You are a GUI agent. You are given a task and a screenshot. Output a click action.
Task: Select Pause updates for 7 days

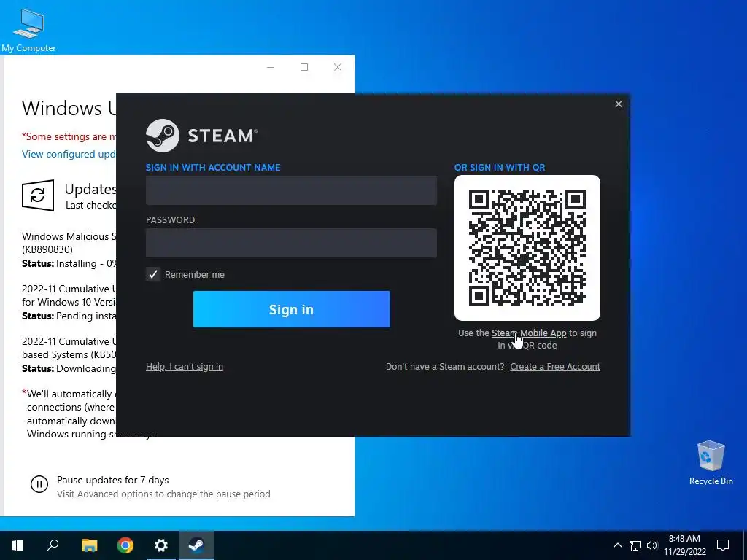[x=112, y=480]
